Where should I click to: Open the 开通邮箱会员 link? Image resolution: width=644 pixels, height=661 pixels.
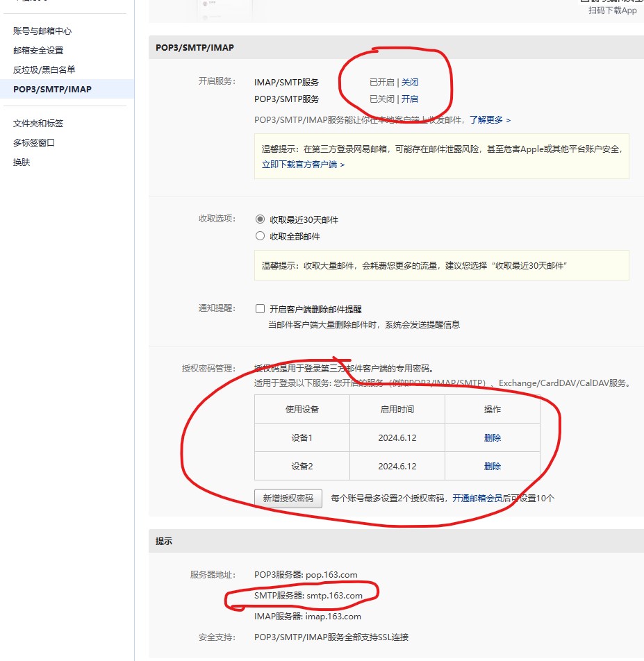click(x=481, y=499)
